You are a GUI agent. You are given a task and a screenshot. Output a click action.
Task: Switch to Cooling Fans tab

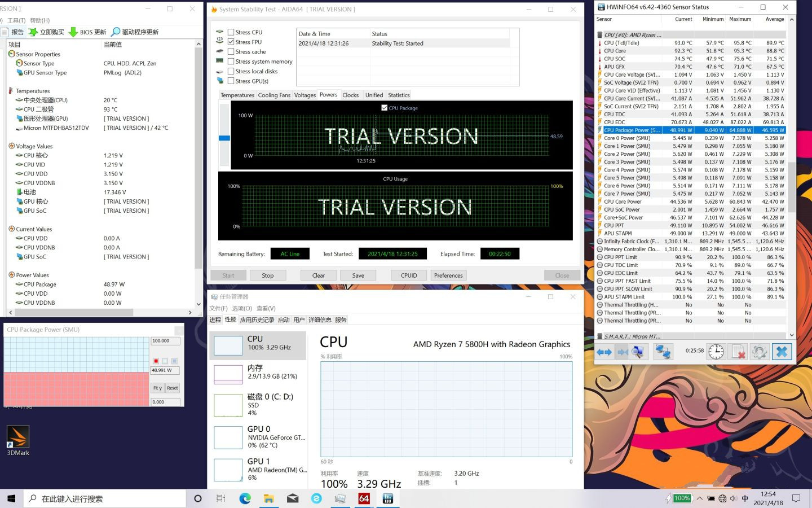(274, 95)
